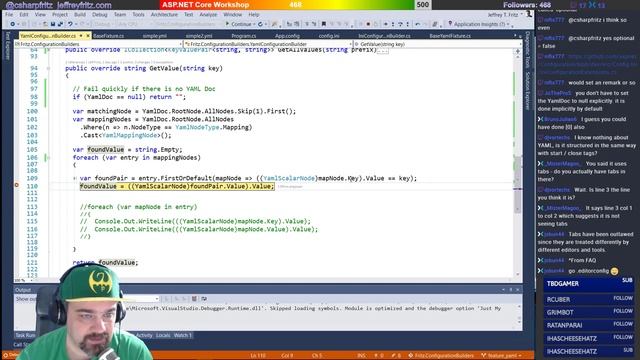The width and height of the screenshot is (640, 360).
Task: Open the active tab's dropdown arrow
Action: pos(81,36)
